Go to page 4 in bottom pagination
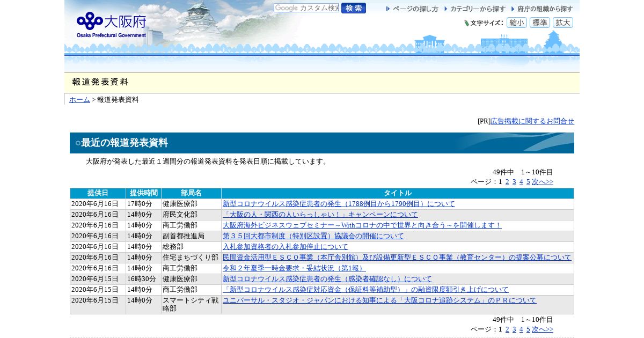The image size is (644, 338). click(x=521, y=329)
